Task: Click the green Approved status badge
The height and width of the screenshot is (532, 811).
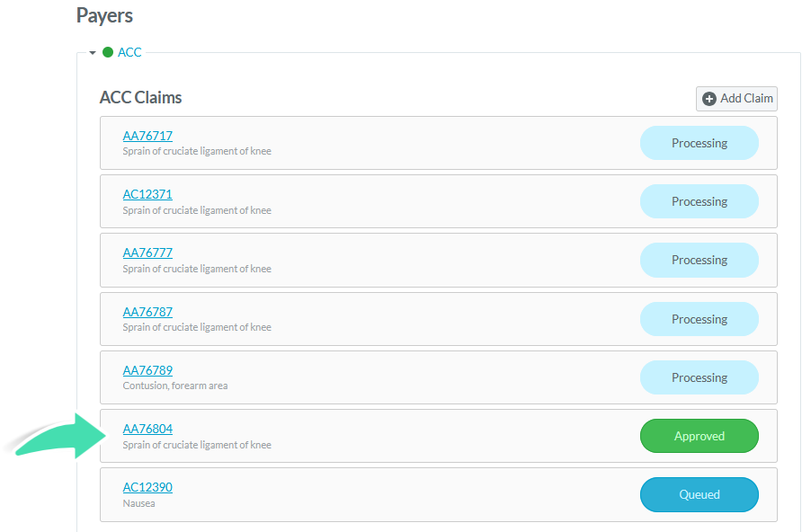Action: (699, 436)
